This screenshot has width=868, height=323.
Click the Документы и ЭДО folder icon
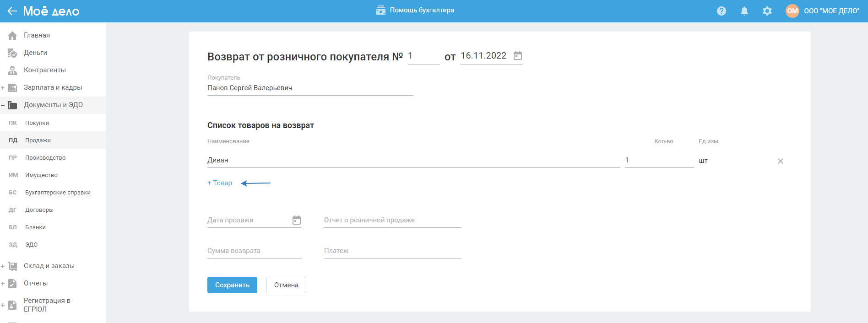pyautogui.click(x=12, y=105)
